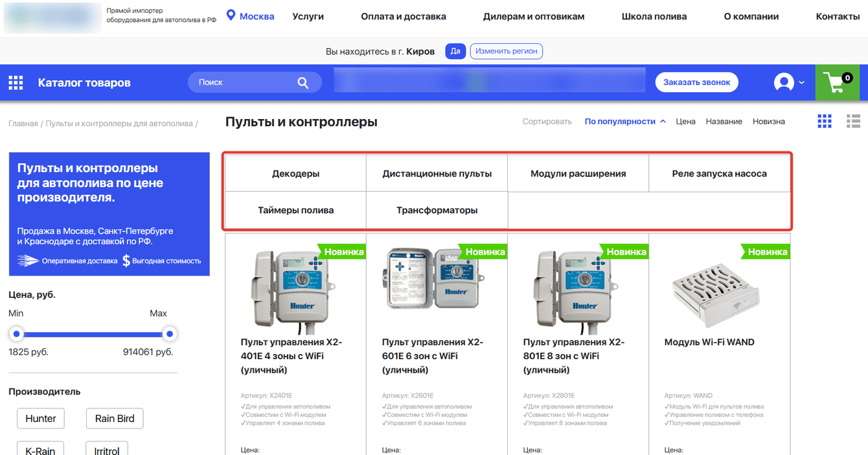This screenshot has width=868, height=455.
Task: Click the Выгодная стоимость ruble icon
Action: click(126, 260)
